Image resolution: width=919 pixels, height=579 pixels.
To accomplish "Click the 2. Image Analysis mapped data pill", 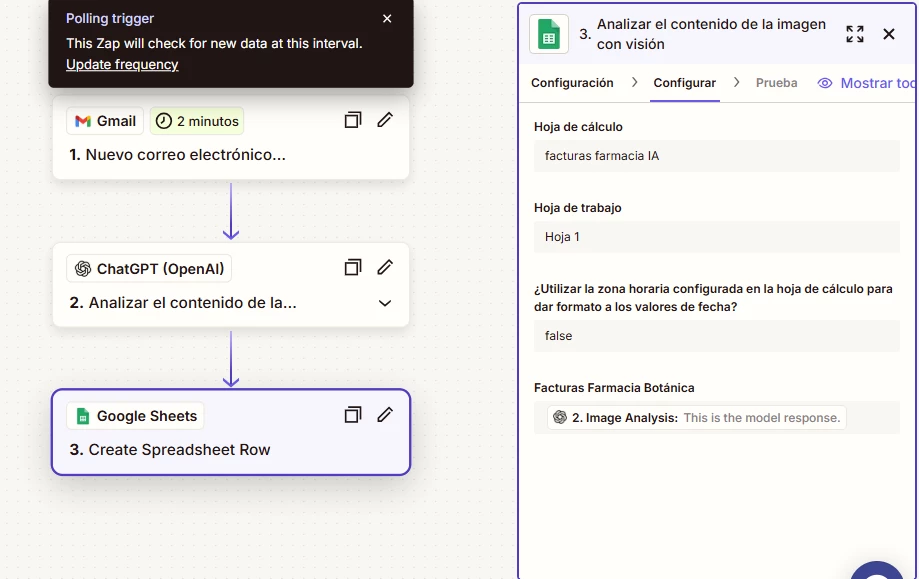I will pyautogui.click(x=697, y=418).
